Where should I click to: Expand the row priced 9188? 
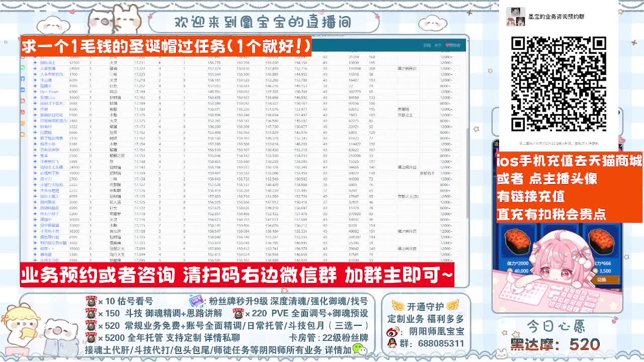(x=35, y=144)
